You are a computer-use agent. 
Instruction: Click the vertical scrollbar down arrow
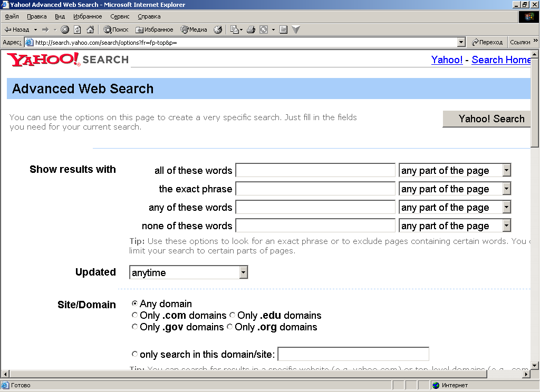(x=535, y=366)
